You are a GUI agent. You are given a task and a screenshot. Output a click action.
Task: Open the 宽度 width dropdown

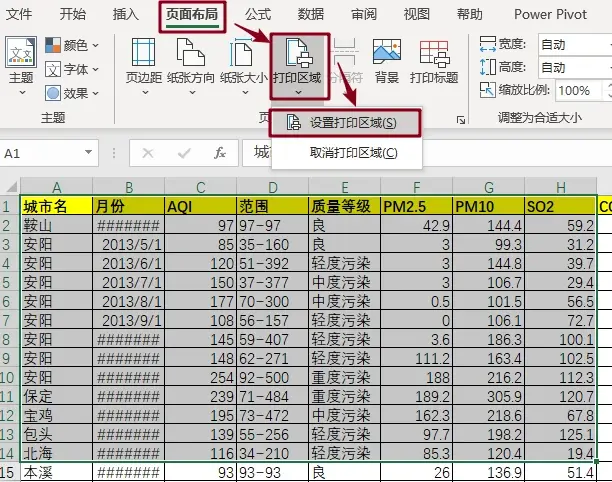coord(575,44)
